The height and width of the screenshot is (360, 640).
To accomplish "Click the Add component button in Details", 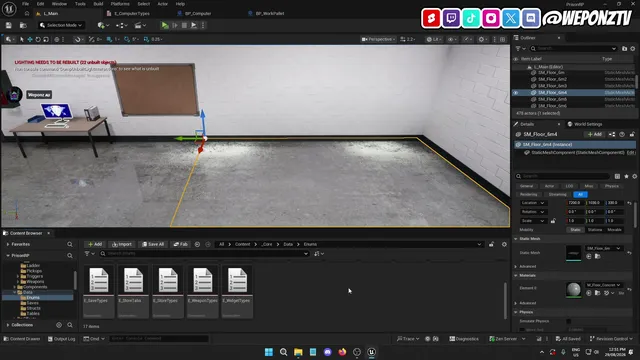I will 595,134.
